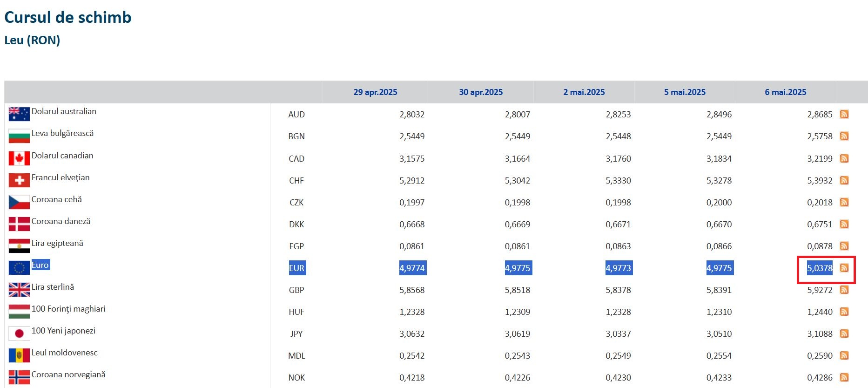
Task: Select the 6 mai.2025 column header
Action: click(785, 92)
